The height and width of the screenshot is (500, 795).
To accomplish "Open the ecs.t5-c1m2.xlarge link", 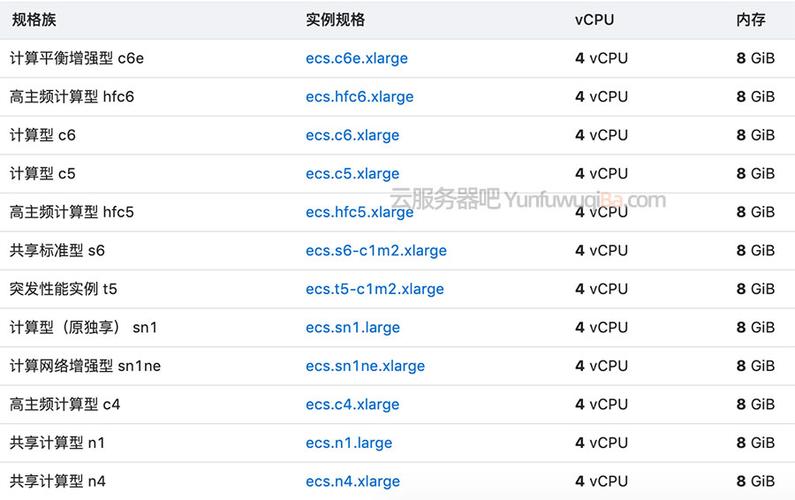I will (375, 289).
